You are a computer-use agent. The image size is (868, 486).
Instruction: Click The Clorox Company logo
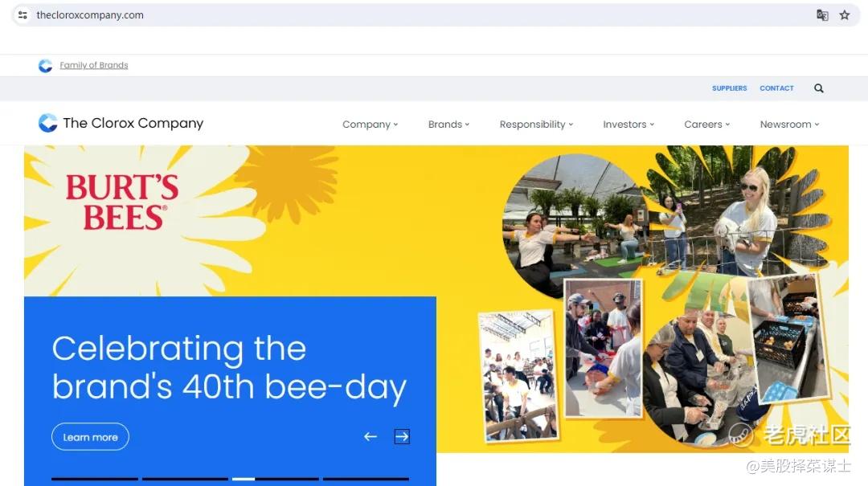pyautogui.click(x=121, y=123)
